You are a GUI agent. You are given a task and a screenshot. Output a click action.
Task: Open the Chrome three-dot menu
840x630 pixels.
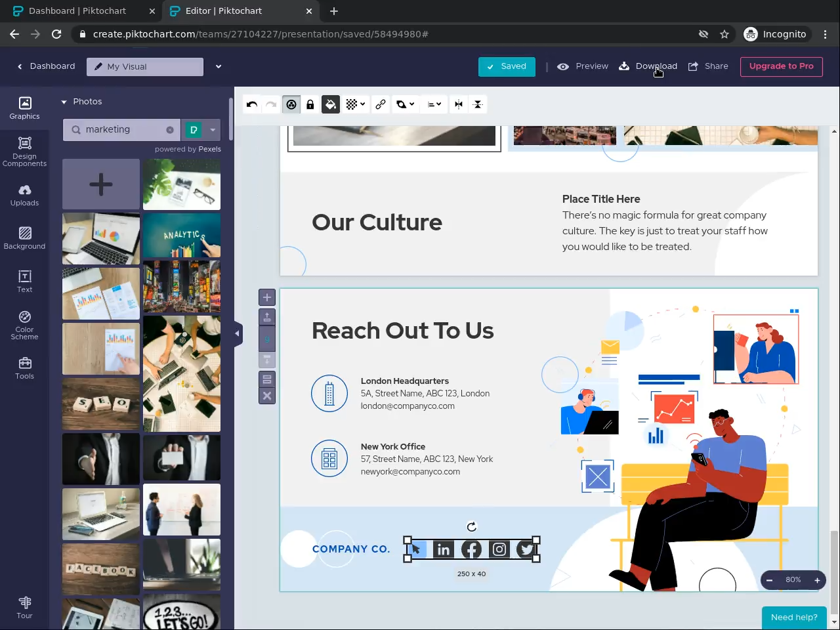[826, 34]
